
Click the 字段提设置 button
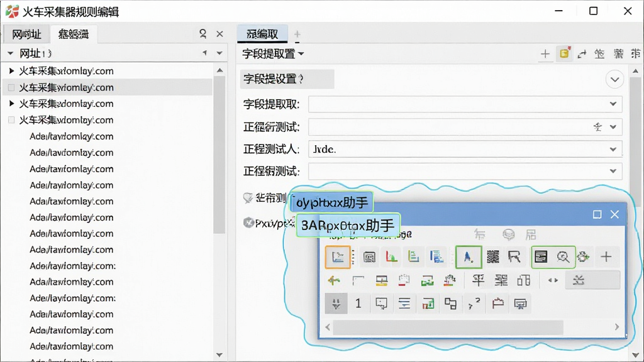click(x=287, y=79)
